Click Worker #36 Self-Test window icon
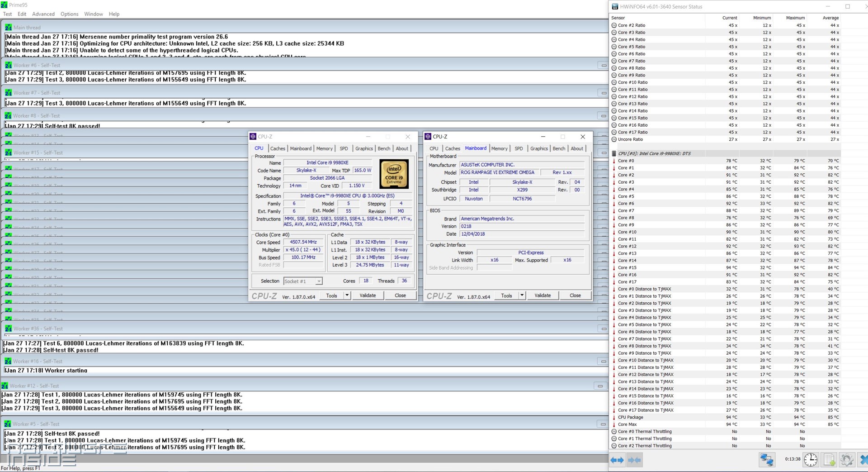Image resolution: width=868 pixels, height=472 pixels. pyautogui.click(x=8, y=329)
